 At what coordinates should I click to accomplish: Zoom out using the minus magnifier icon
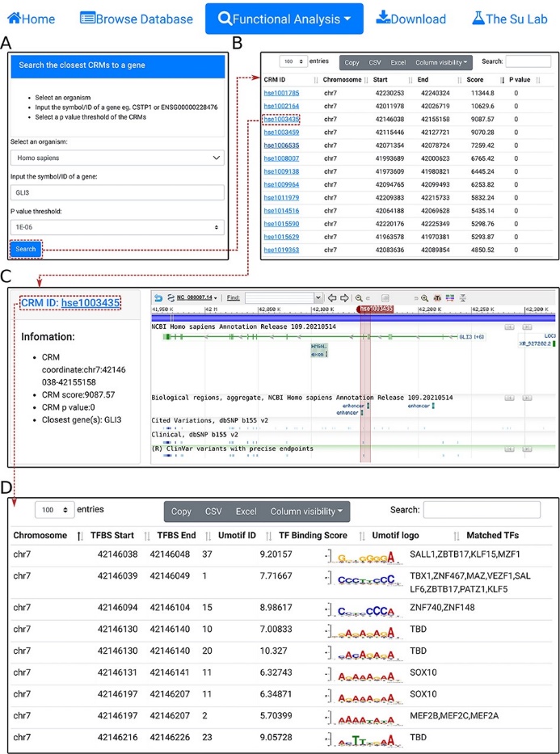(359, 298)
